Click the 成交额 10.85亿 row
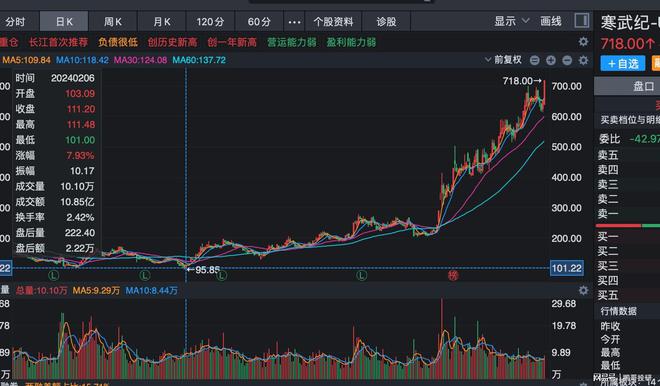 pos(55,202)
